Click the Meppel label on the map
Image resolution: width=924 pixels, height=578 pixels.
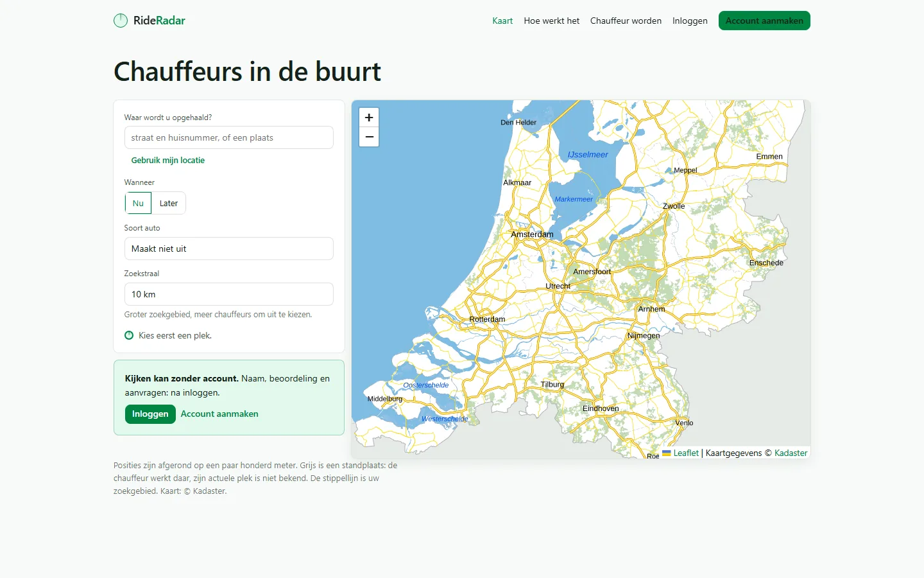pyautogui.click(x=685, y=170)
